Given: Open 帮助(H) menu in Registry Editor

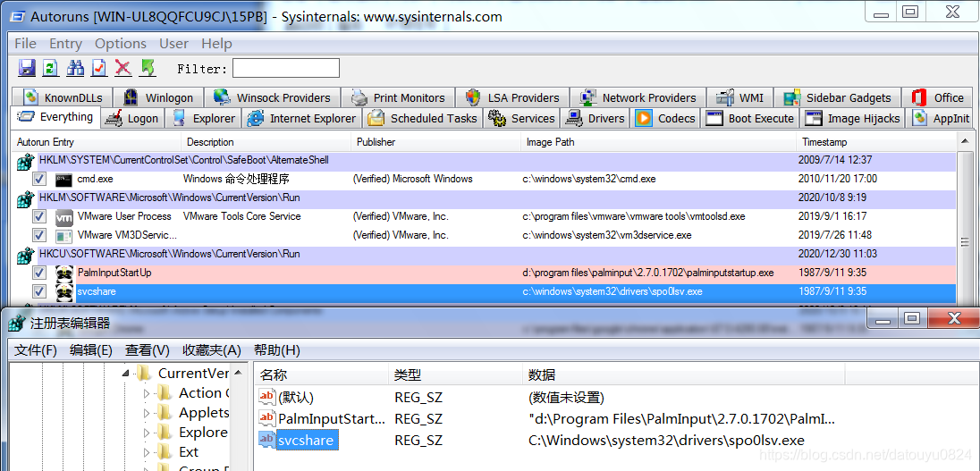Looking at the screenshot, I should click(x=277, y=349).
